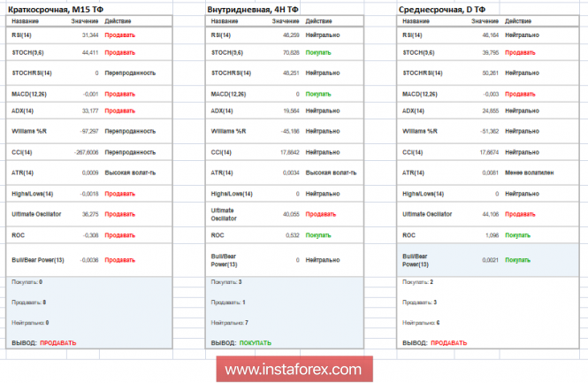Click MACD value -0,001 in M15 table

[x=90, y=94]
